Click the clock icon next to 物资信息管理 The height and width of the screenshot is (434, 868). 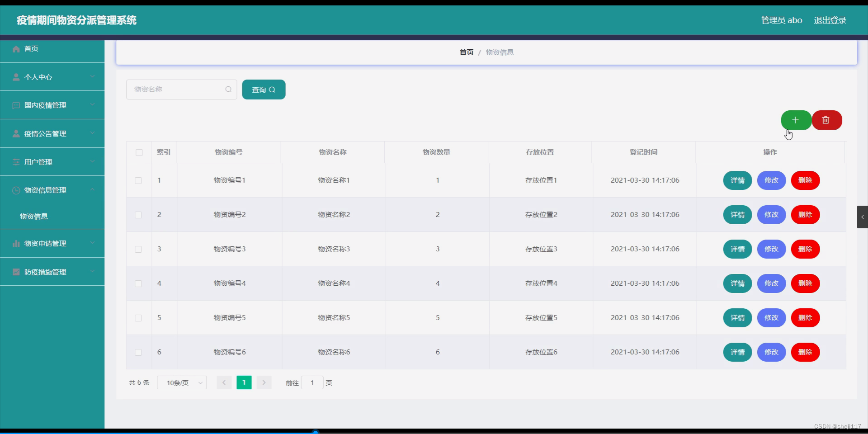pos(16,190)
